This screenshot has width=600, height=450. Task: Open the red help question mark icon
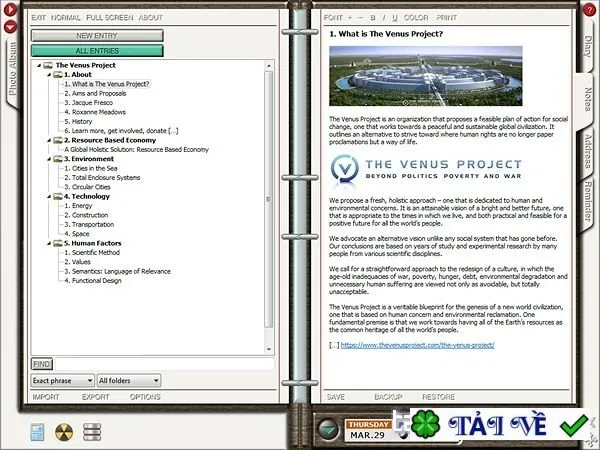coord(589,9)
